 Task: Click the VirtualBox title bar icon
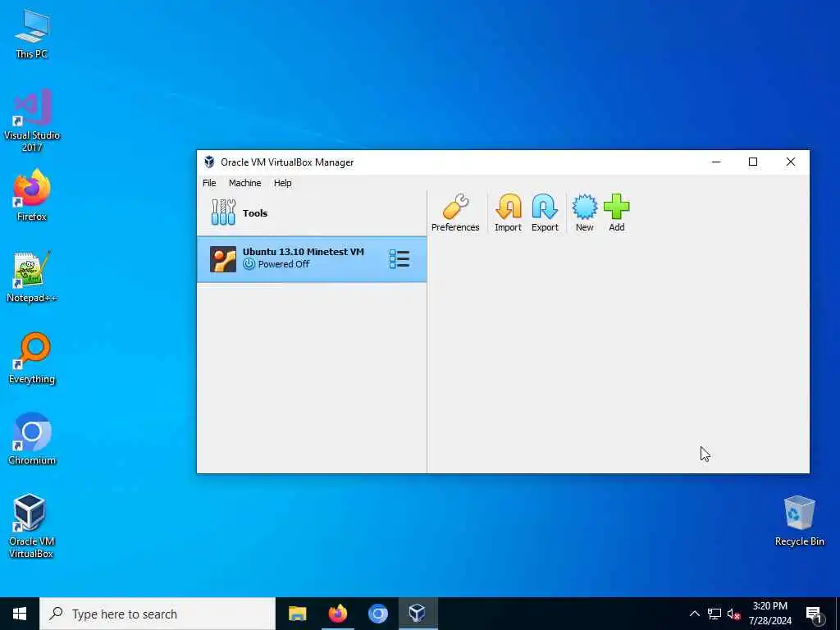pyautogui.click(x=209, y=162)
